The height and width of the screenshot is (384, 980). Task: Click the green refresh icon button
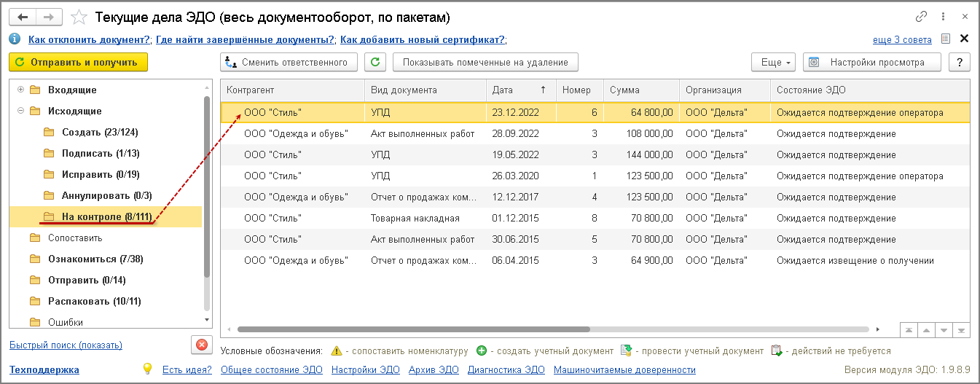click(x=375, y=62)
